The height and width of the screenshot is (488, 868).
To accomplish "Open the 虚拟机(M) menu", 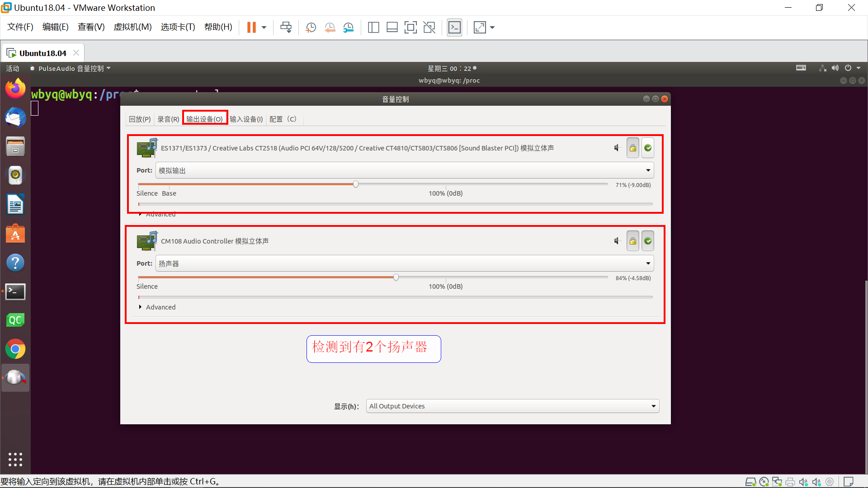I will (132, 27).
